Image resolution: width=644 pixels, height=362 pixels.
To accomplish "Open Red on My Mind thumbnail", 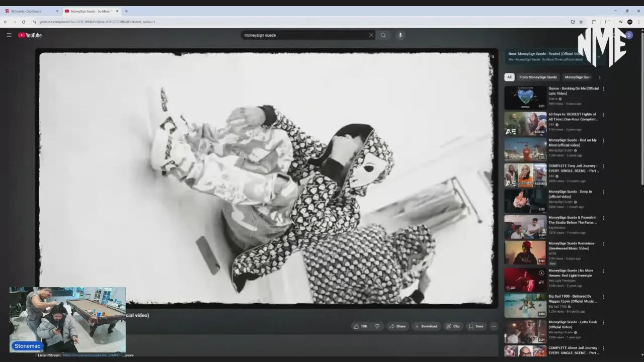I will (x=525, y=149).
